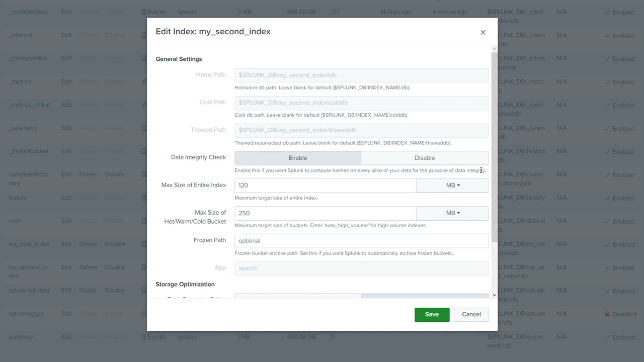
Task: Click the dialog scrollbar up arrow
Action: coord(494,49)
